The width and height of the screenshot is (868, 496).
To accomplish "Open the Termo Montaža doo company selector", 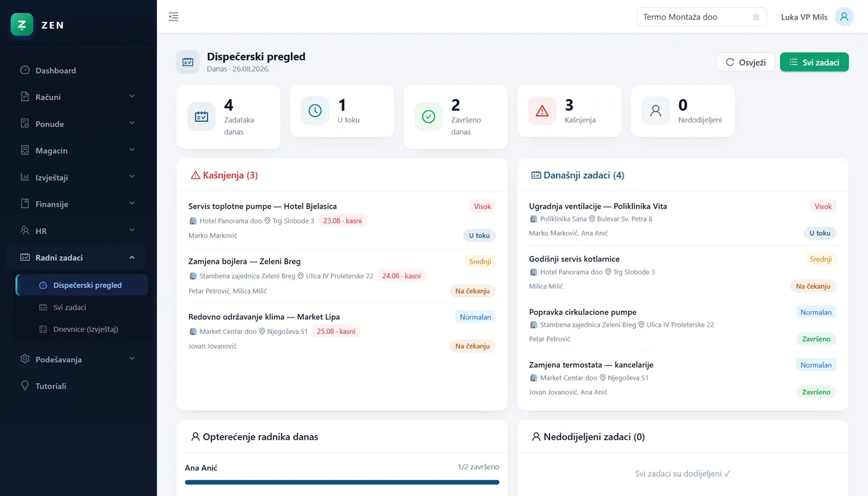I will pyautogui.click(x=701, y=17).
